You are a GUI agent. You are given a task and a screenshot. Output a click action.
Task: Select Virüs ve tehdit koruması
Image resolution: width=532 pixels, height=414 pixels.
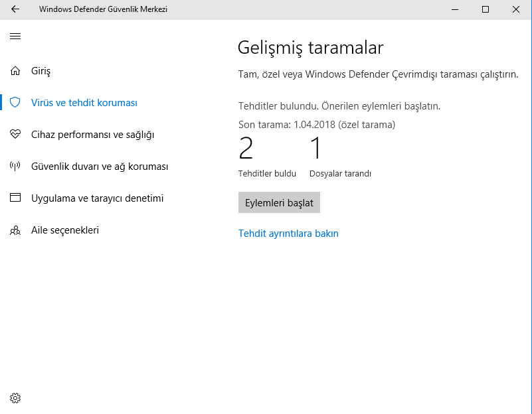[84, 103]
